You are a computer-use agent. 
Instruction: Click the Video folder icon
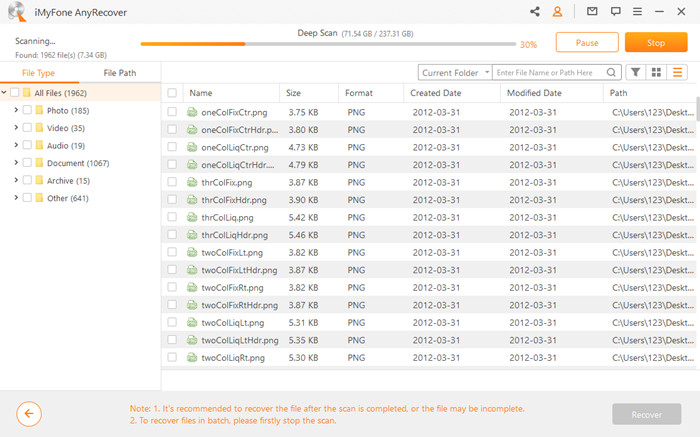39,128
